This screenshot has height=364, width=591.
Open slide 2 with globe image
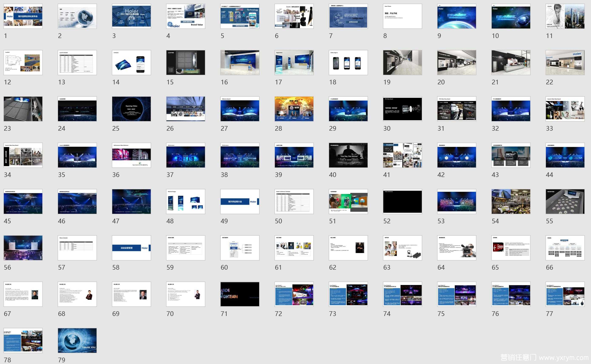77,16
